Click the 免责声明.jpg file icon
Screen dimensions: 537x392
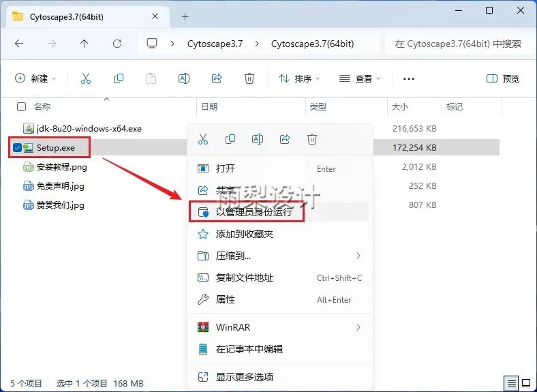coord(29,186)
